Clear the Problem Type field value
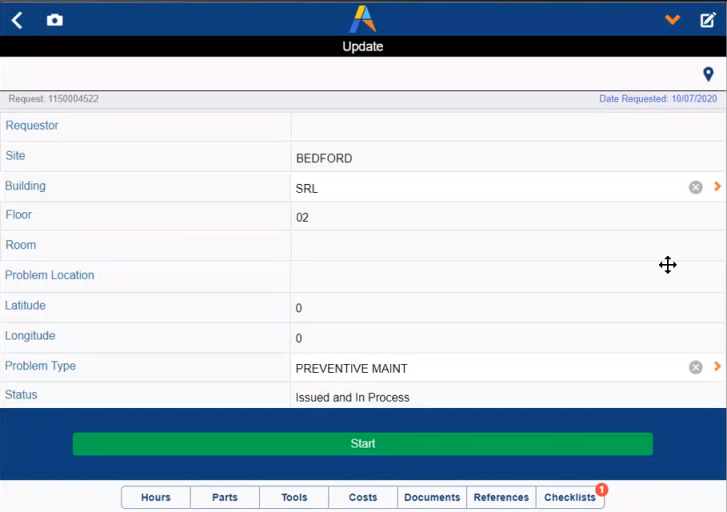727x512 pixels. [695, 367]
